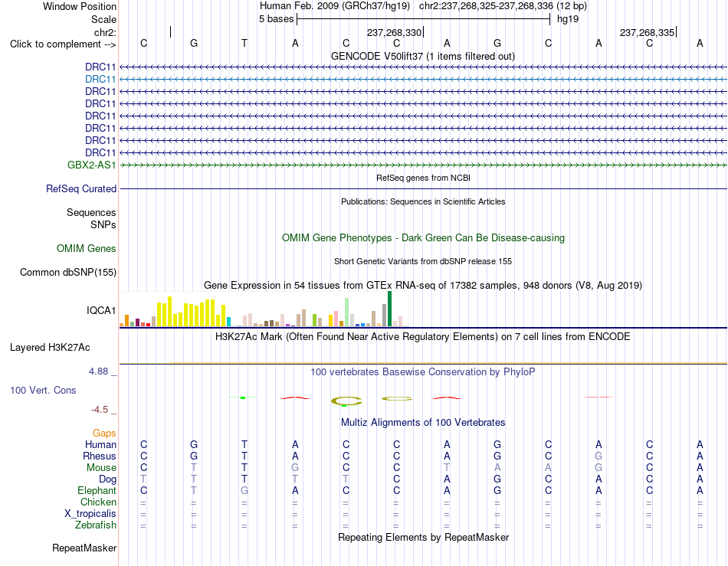Open the GENCODE V50lift37 track title
Image resolution: width=728 pixels, height=566 pixels.
tap(422, 56)
